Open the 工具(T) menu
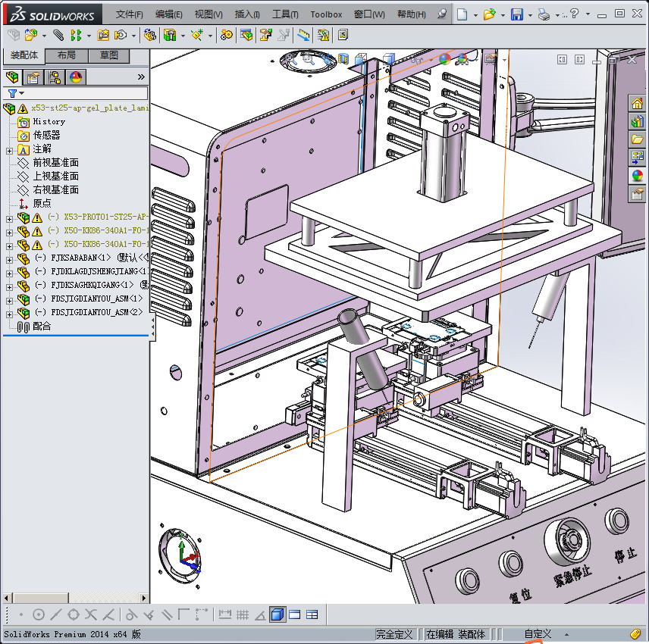Screen dimensions: 649x644 pyautogui.click(x=285, y=14)
